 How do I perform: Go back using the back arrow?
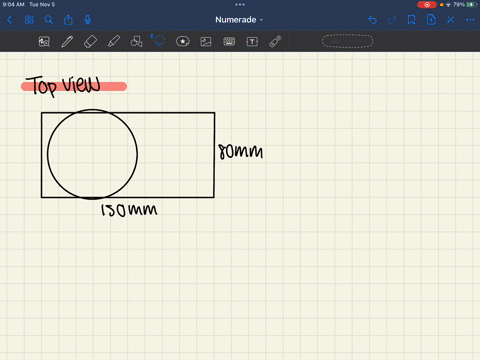click(10, 20)
